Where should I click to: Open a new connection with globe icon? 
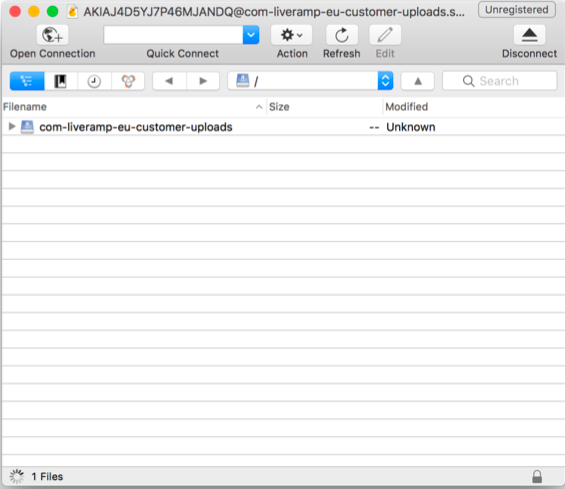[52, 35]
